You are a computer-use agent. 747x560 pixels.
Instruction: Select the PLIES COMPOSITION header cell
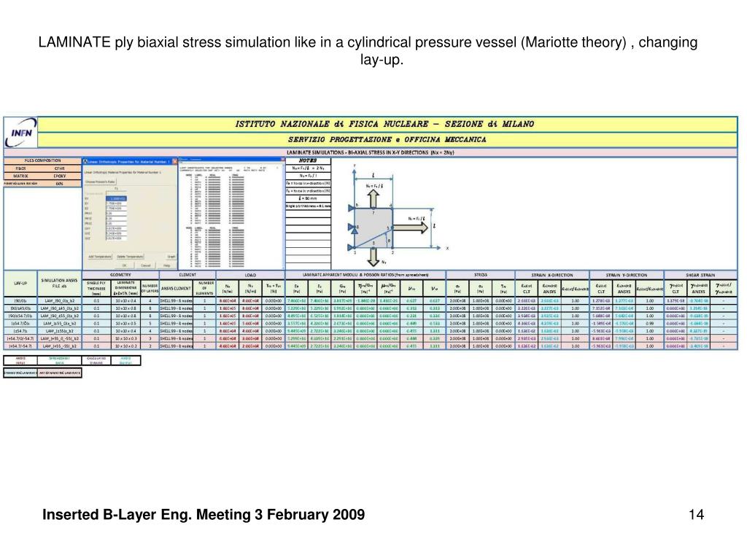[x=42, y=160]
